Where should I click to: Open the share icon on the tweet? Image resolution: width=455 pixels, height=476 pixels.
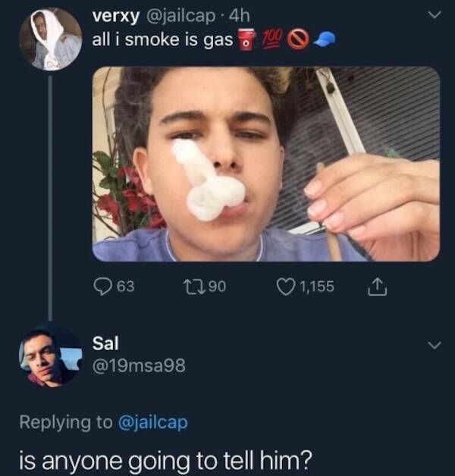pos(375,286)
